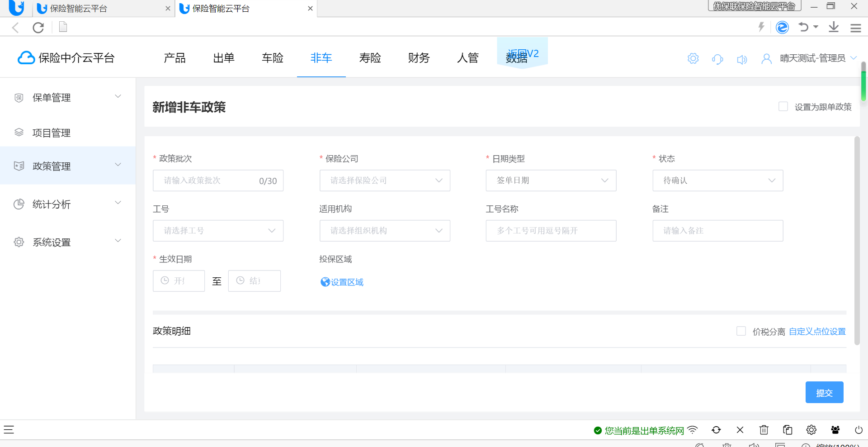Viewport: 868px width, 447px height.
Task: Open the 出单 top menu
Action: point(224,58)
